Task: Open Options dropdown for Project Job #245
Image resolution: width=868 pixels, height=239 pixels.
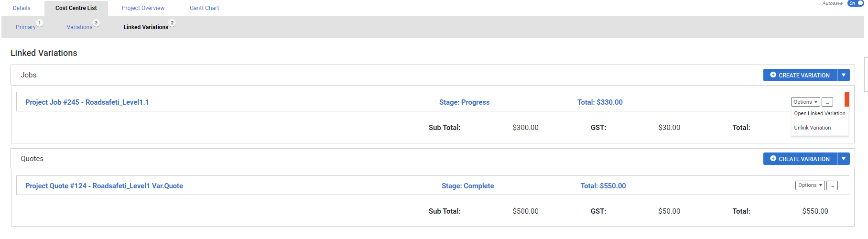Action: pos(805,102)
